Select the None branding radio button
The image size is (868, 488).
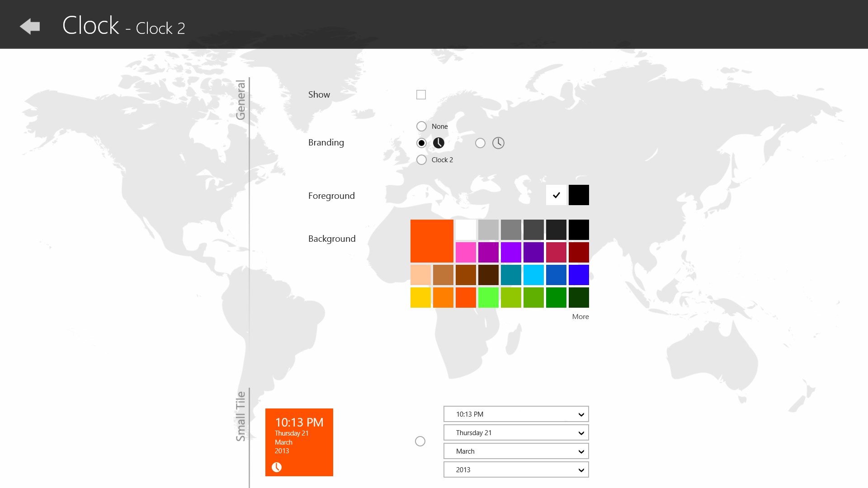[x=421, y=127]
